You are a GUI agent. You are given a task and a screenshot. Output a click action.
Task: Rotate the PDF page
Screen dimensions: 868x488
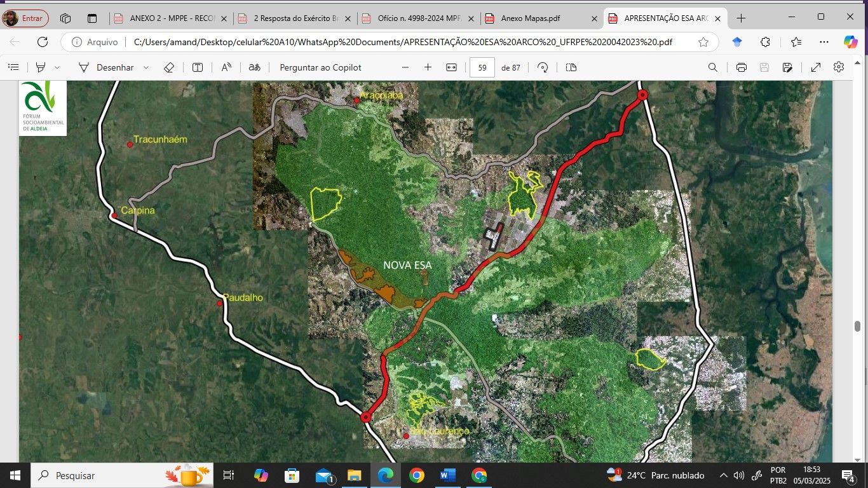click(x=543, y=67)
